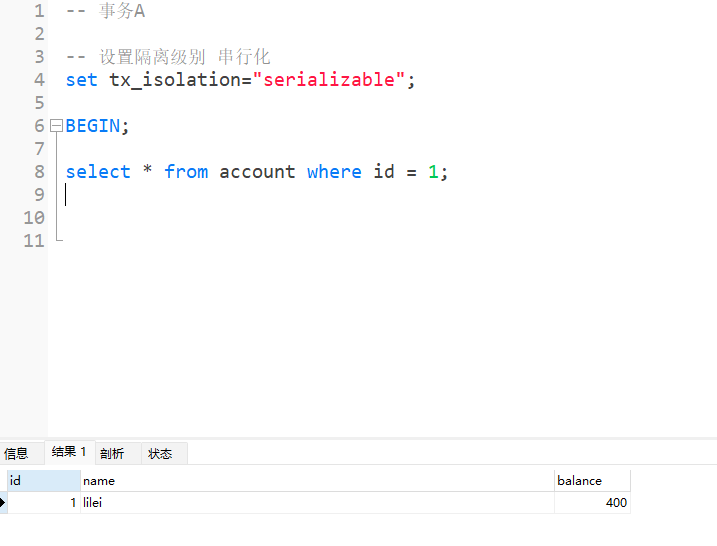Click the select keyword on line 8
This screenshot has height=546, width=717.
tap(98, 172)
